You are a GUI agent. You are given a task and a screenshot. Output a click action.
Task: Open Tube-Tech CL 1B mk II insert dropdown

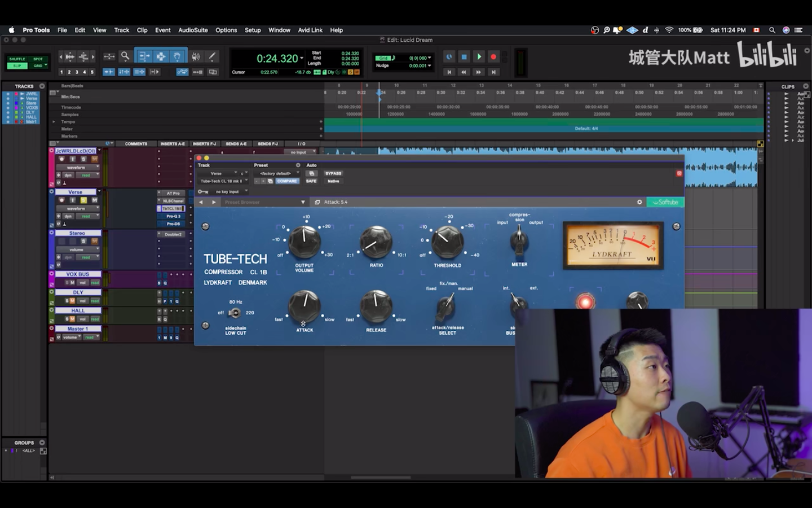tap(223, 181)
